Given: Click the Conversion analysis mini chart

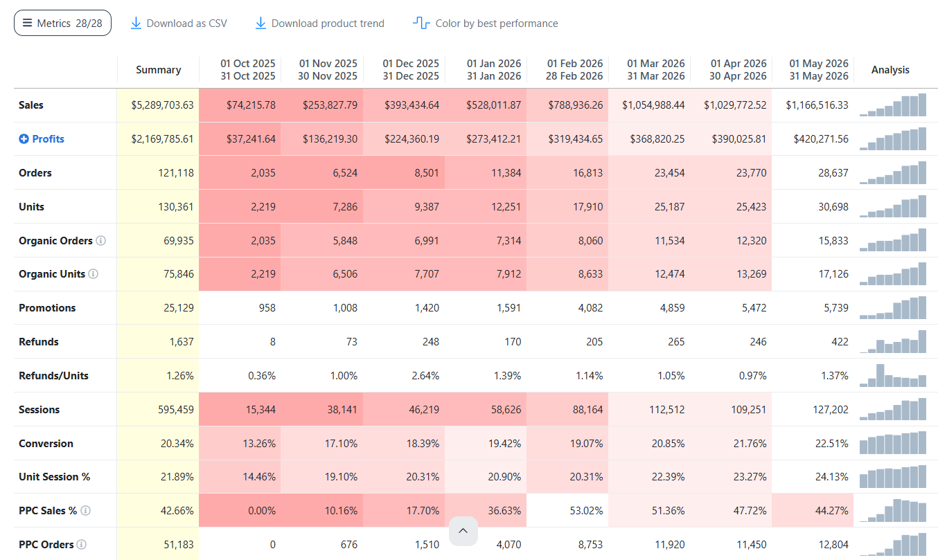Looking at the screenshot, I should point(893,443).
